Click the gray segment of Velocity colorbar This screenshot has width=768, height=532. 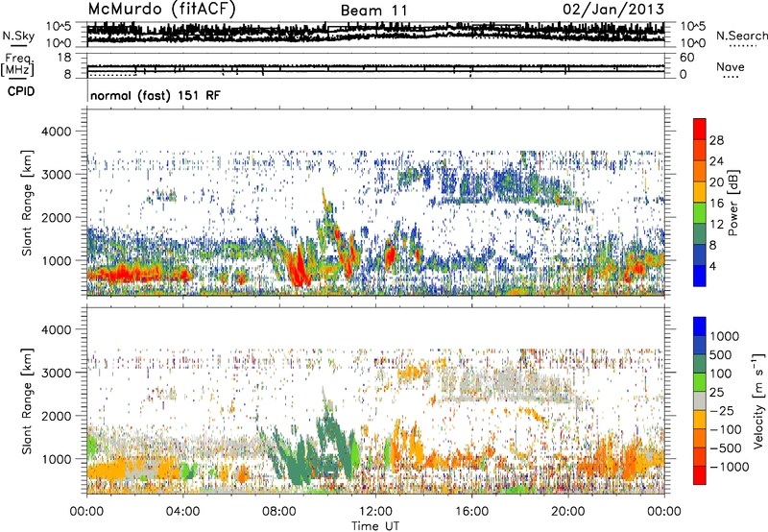700,400
